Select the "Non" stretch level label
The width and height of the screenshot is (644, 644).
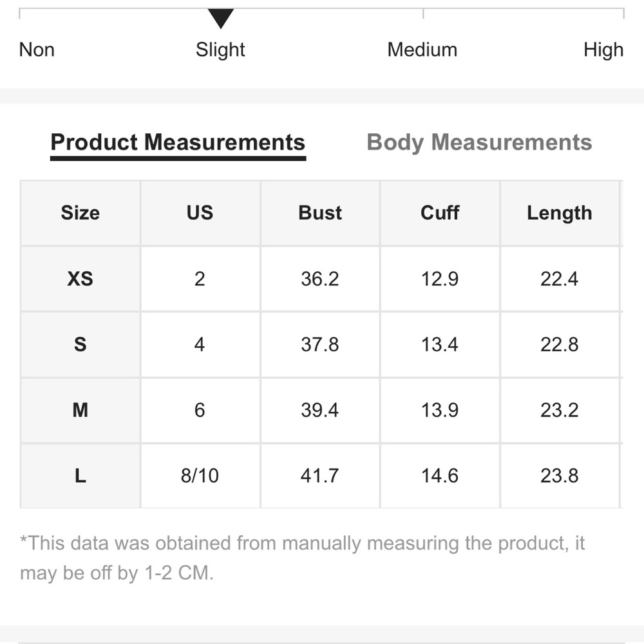coord(37,50)
